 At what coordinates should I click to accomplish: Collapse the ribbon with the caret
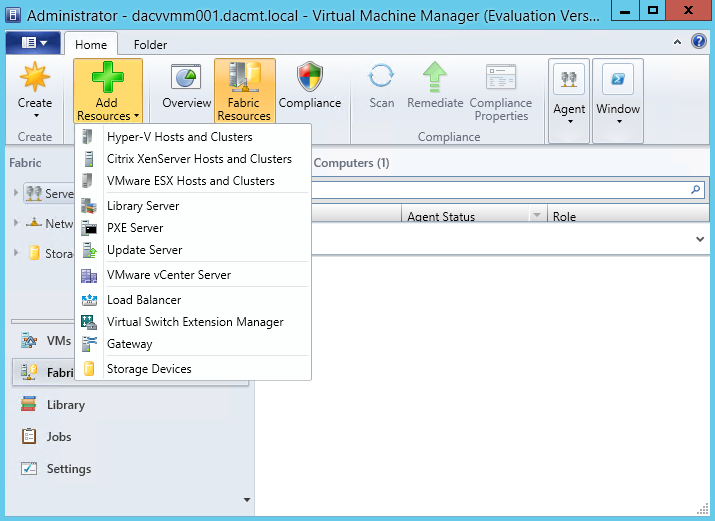click(x=678, y=42)
